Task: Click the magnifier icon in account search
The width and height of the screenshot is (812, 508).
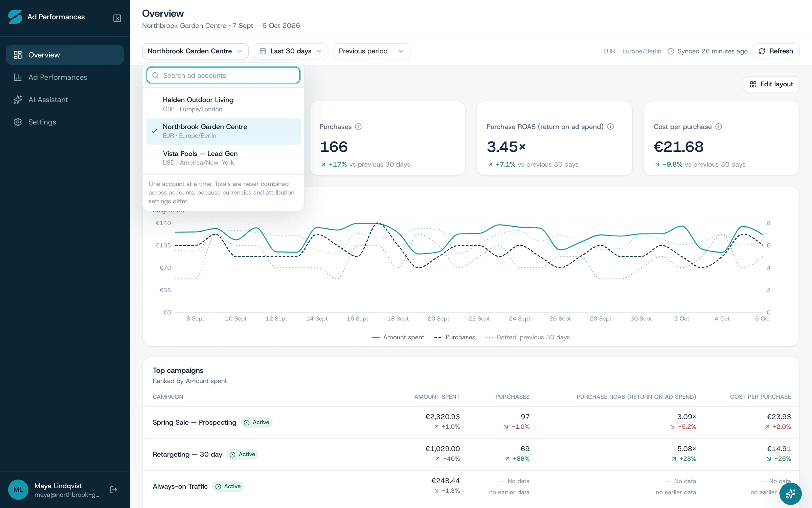Action: (155, 75)
